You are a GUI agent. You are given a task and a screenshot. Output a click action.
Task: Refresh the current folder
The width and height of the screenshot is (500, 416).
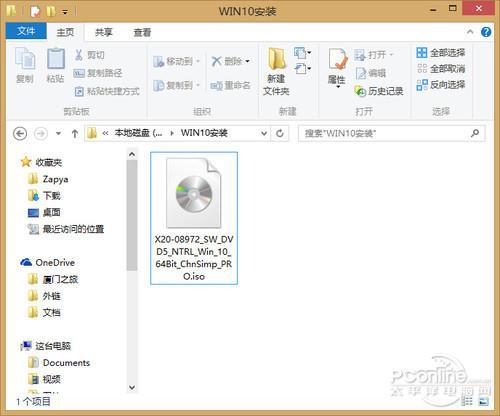280,134
